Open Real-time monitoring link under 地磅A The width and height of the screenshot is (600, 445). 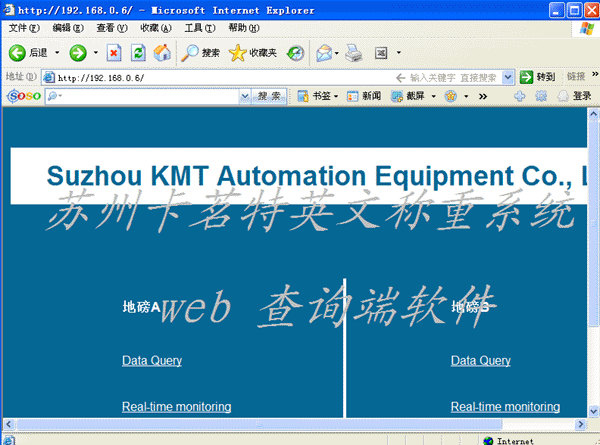[176, 406]
